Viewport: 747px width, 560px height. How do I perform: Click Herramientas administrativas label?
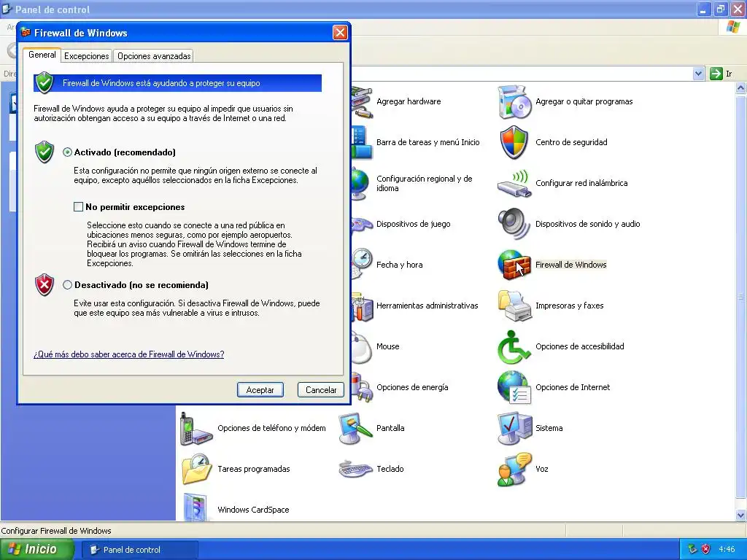[x=427, y=306]
